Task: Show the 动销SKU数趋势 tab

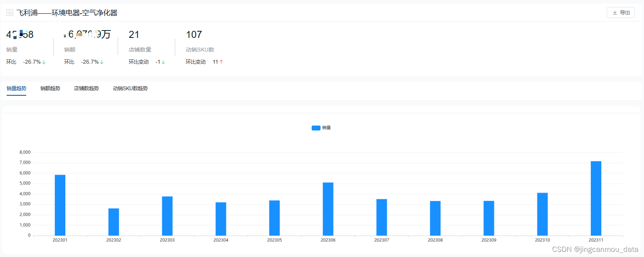Action: coord(130,88)
